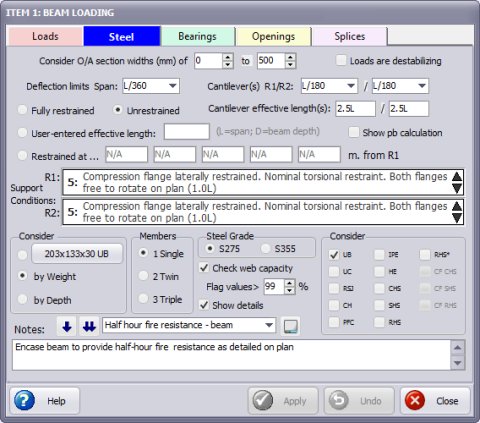Step R1 support condition down arrow
This screenshot has height=423, width=480.
(x=457, y=188)
